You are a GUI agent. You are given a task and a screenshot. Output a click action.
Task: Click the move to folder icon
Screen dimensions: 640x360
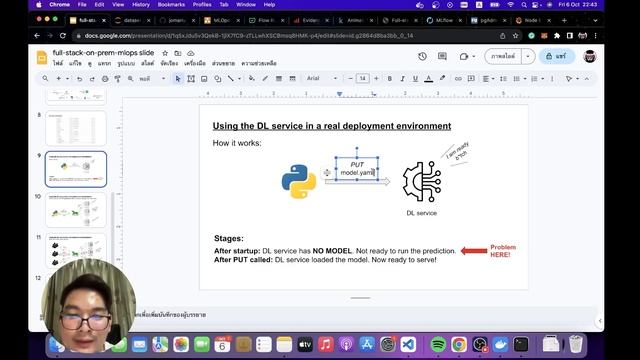[x=178, y=53]
